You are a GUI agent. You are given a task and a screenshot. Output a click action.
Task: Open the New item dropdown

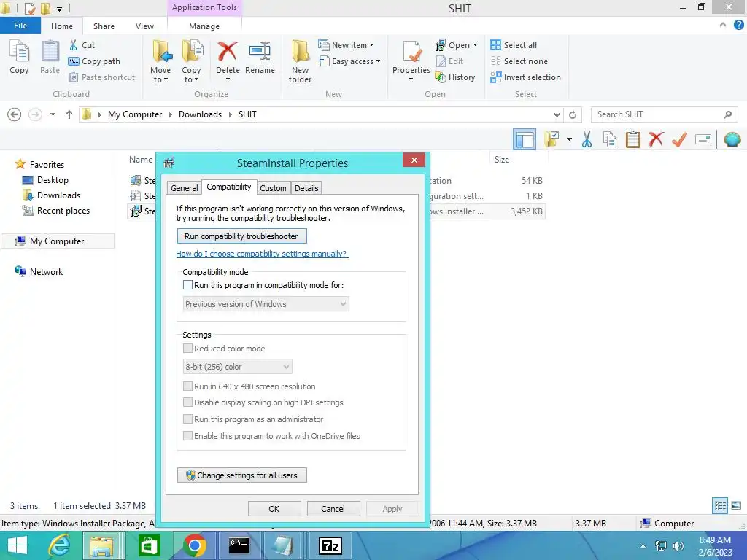[347, 45]
